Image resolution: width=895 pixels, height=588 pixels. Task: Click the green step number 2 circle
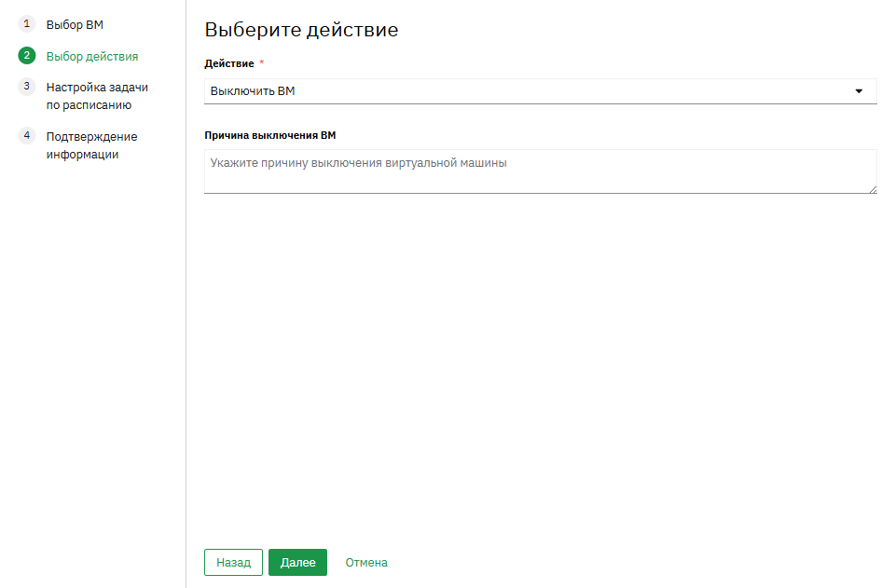pyautogui.click(x=27, y=55)
